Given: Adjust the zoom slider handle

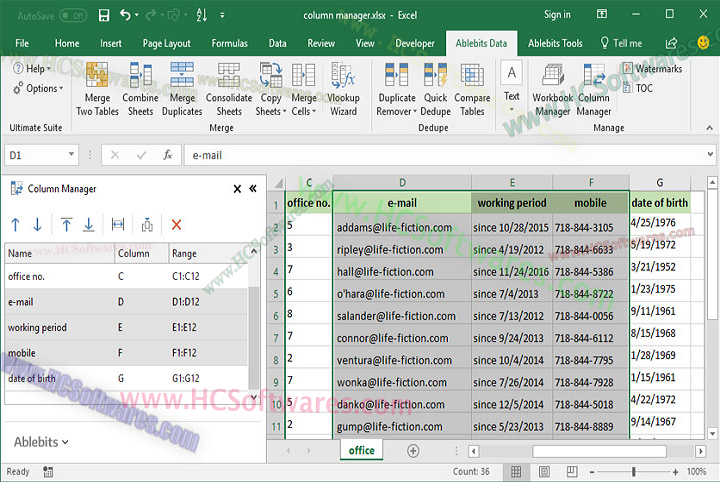Looking at the screenshot, I should [634, 472].
